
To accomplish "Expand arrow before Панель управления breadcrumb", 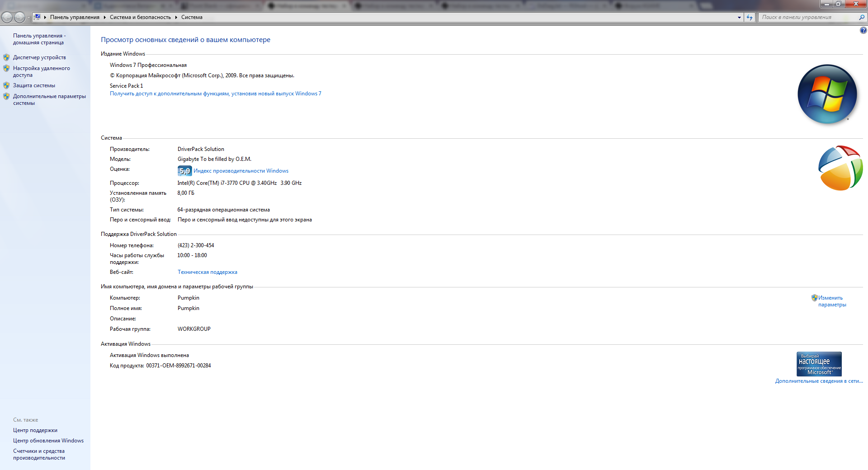I will point(45,17).
